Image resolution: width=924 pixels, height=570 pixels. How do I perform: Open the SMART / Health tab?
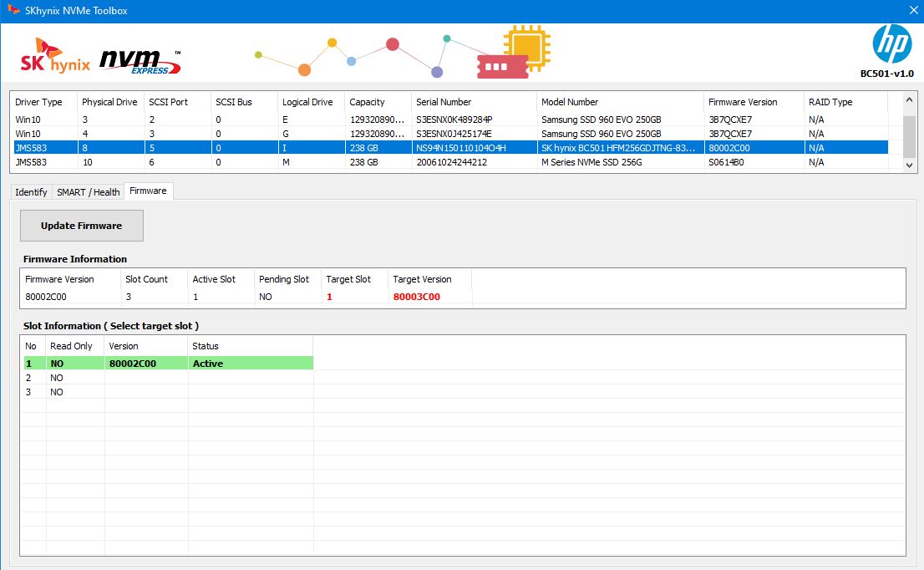pyautogui.click(x=89, y=192)
